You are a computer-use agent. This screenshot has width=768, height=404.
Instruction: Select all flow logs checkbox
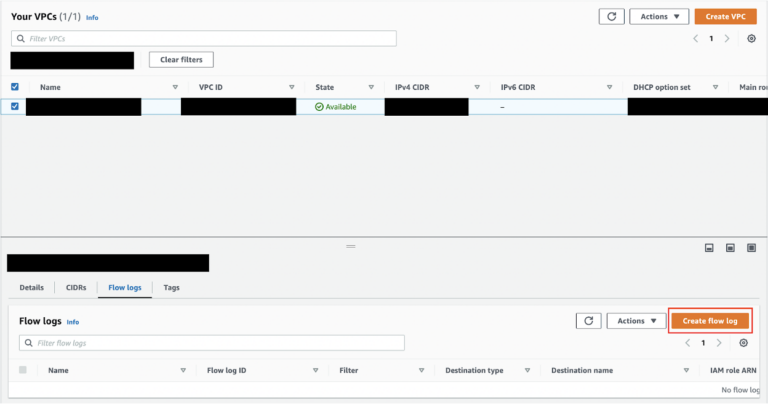(23, 370)
